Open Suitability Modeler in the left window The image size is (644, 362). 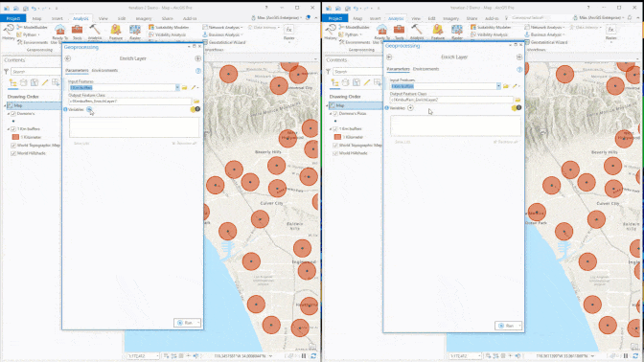coord(169,27)
